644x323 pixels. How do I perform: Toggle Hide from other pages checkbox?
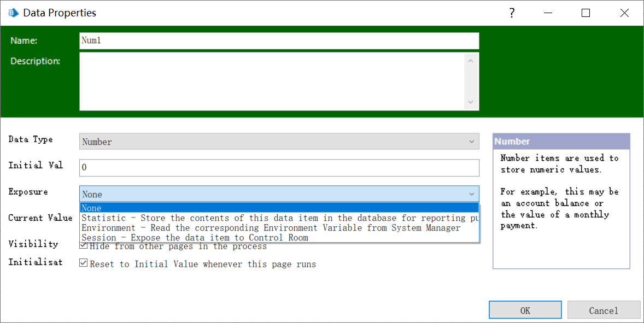[x=84, y=245]
